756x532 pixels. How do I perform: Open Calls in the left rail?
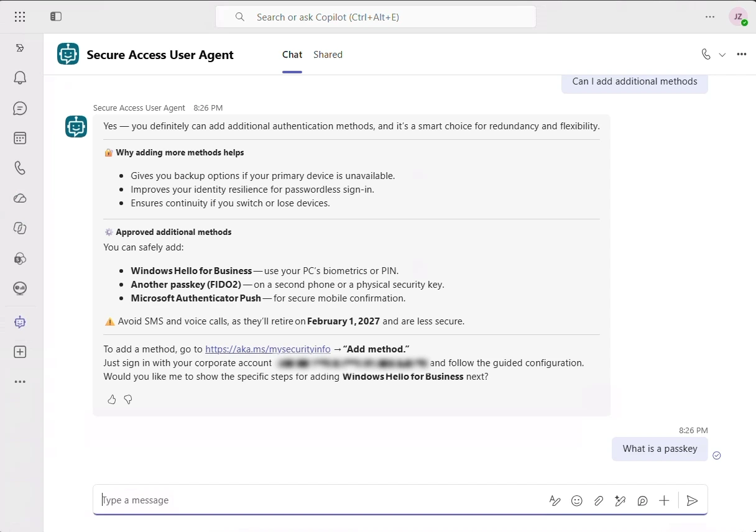click(20, 168)
